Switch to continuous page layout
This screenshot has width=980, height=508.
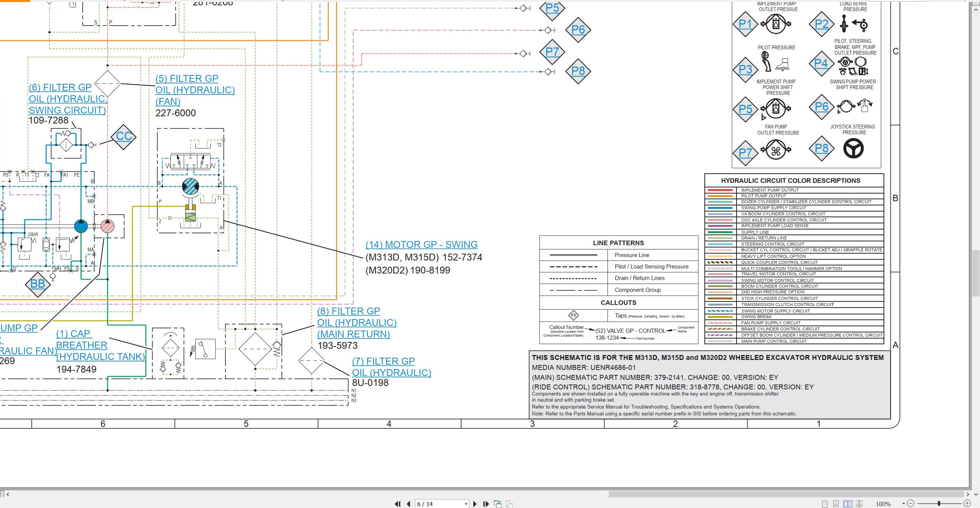point(836,504)
